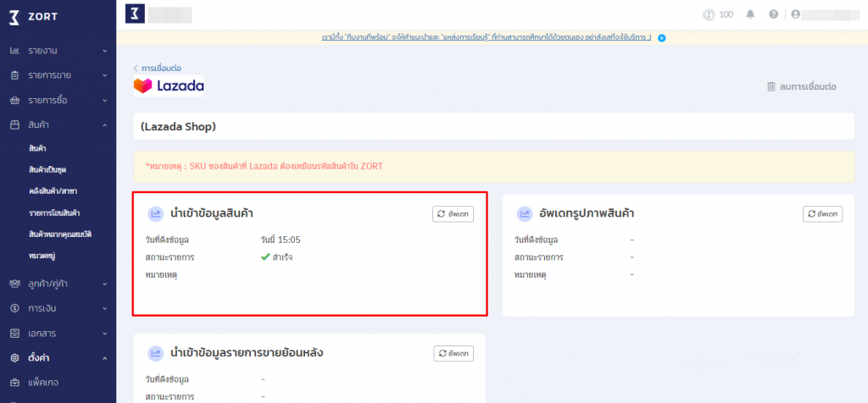Viewport: 868px width, 403px height.
Task: Click the อัพเดทรูปภาพสินค้า card title
Action: tap(587, 213)
